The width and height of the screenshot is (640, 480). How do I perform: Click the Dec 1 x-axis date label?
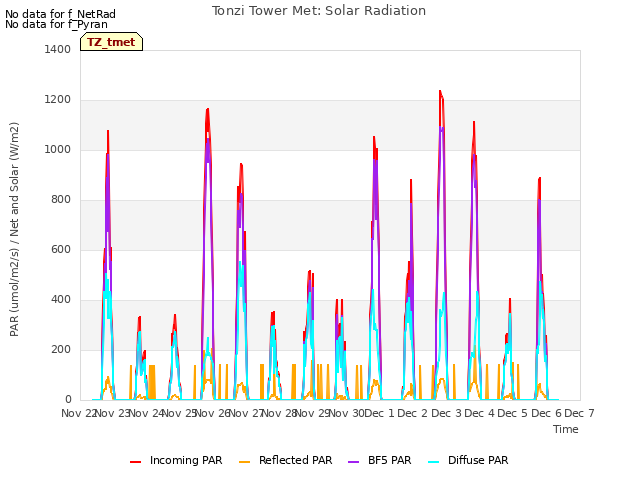tap(380, 413)
